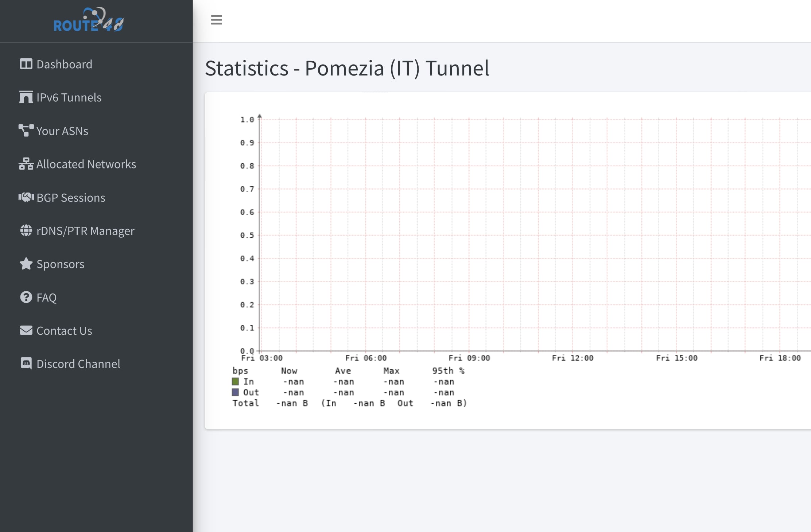Navigate to rDNS/PTR Manager label
The image size is (811, 532).
coord(85,231)
